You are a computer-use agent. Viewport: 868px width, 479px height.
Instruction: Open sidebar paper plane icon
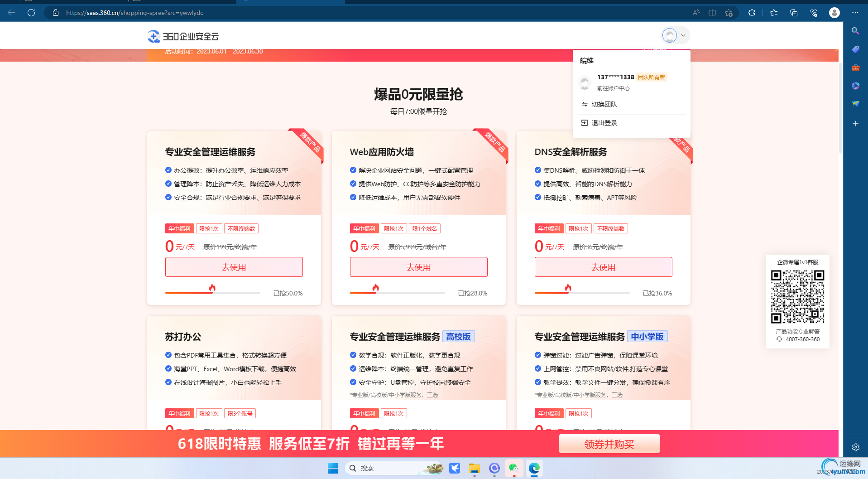(855, 104)
